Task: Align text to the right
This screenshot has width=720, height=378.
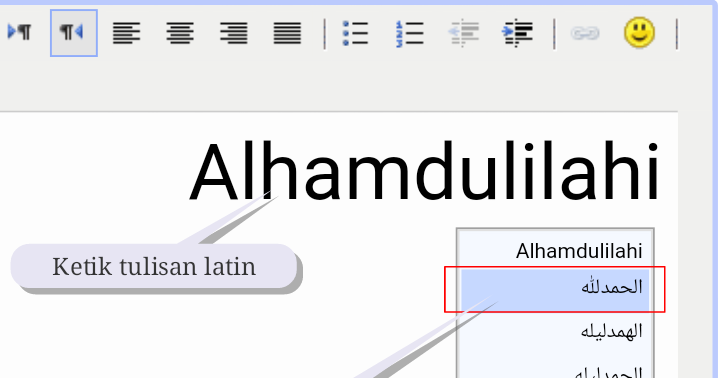Action: (233, 33)
